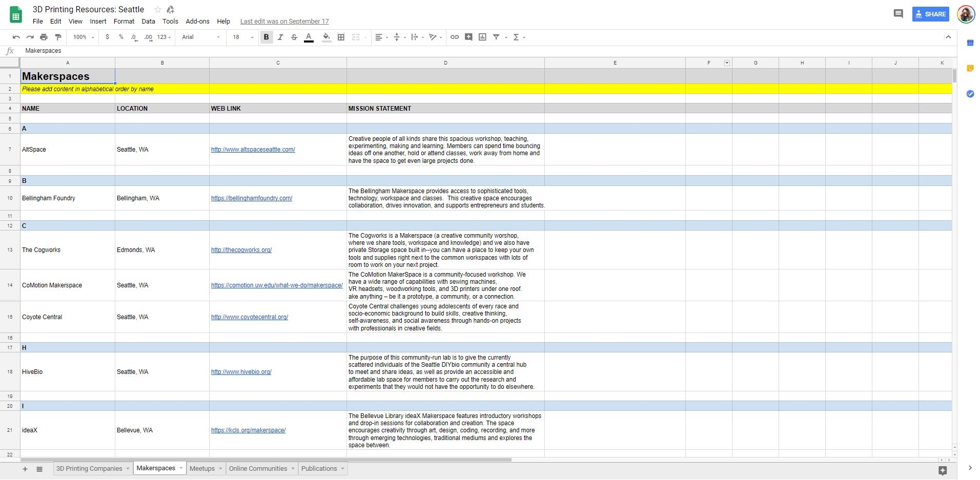Open the Google account avatar
This screenshot has height=480, width=980.
tap(966, 14)
